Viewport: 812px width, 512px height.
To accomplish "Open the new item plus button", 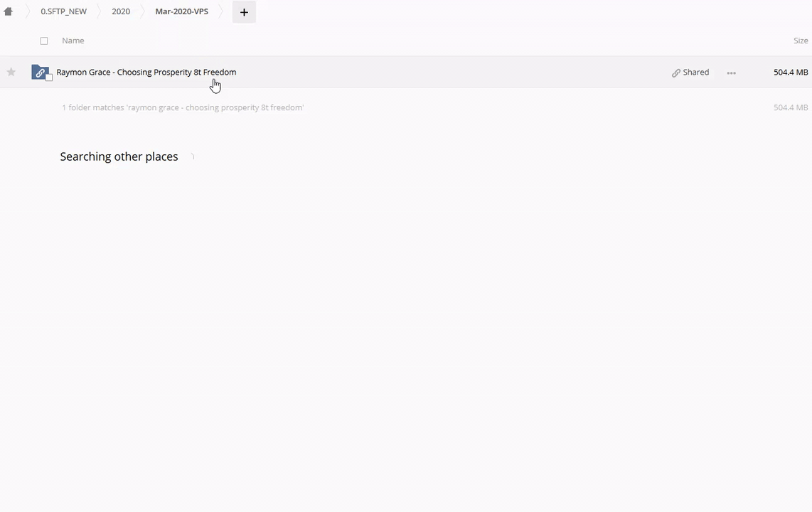I will pyautogui.click(x=244, y=12).
